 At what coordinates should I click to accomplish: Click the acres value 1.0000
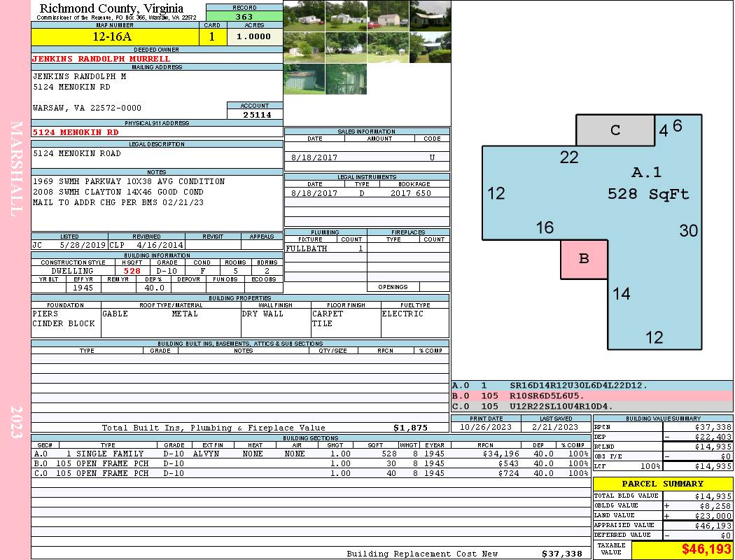[254, 36]
